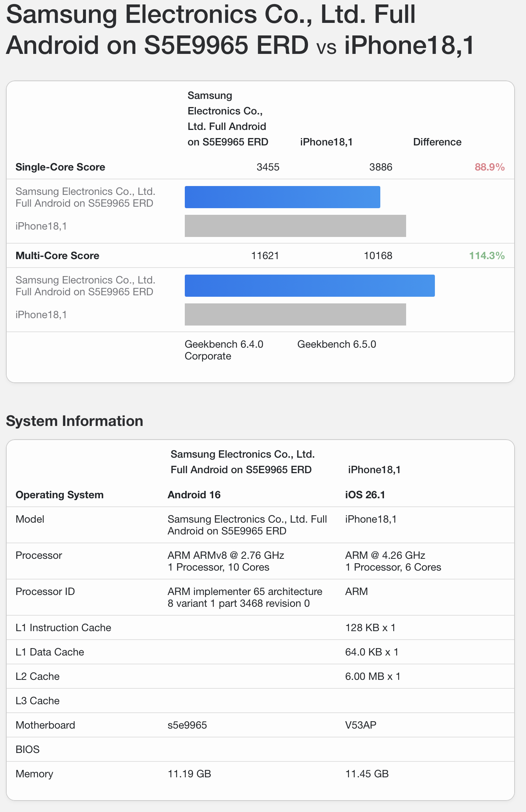The image size is (526, 812).
Task: Click the BIOS row label
Action: tap(27, 750)
